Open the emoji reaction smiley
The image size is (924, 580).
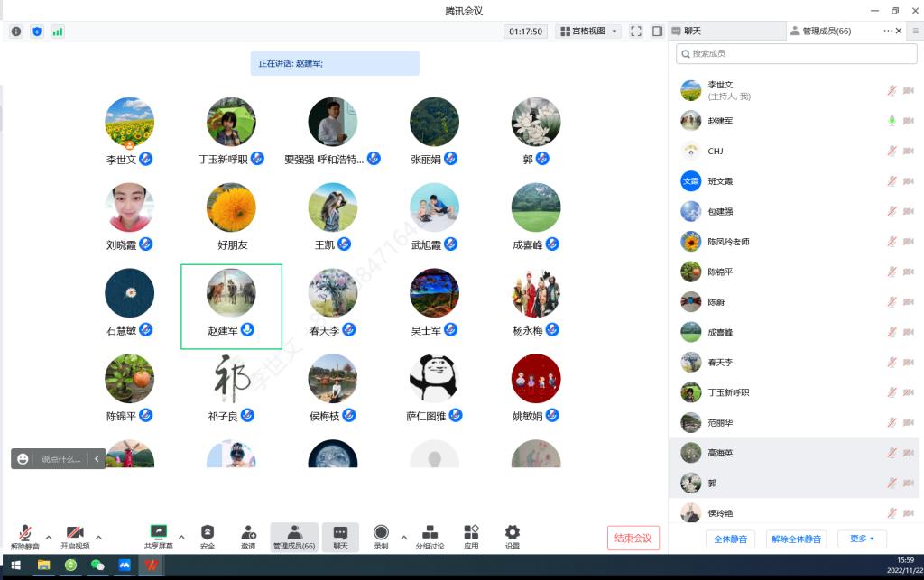[x=23, y=459]
